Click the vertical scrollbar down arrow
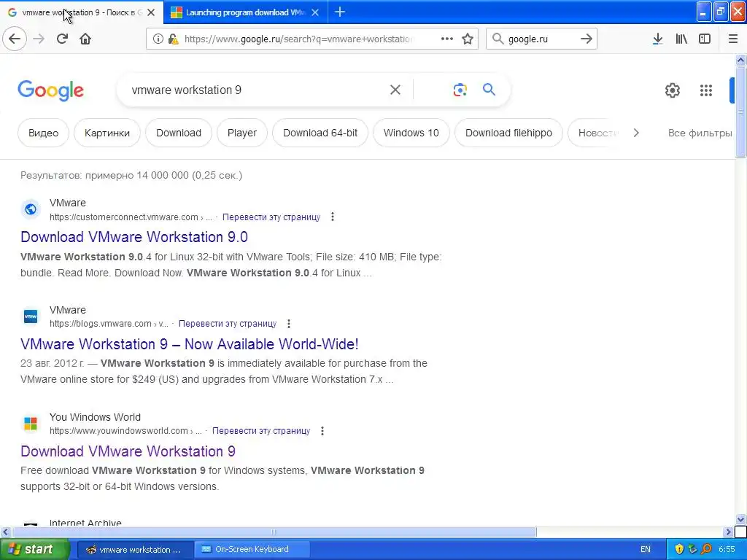The height and width of the screenshot is (560, 747). click(x=740, y=519)
